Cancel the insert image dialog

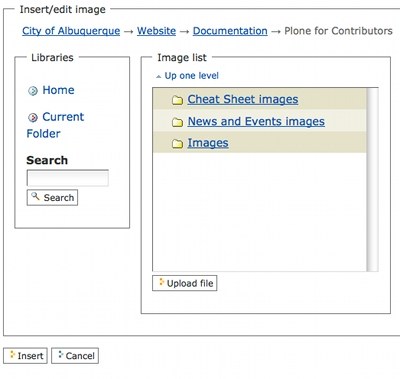tap(75, 356)
